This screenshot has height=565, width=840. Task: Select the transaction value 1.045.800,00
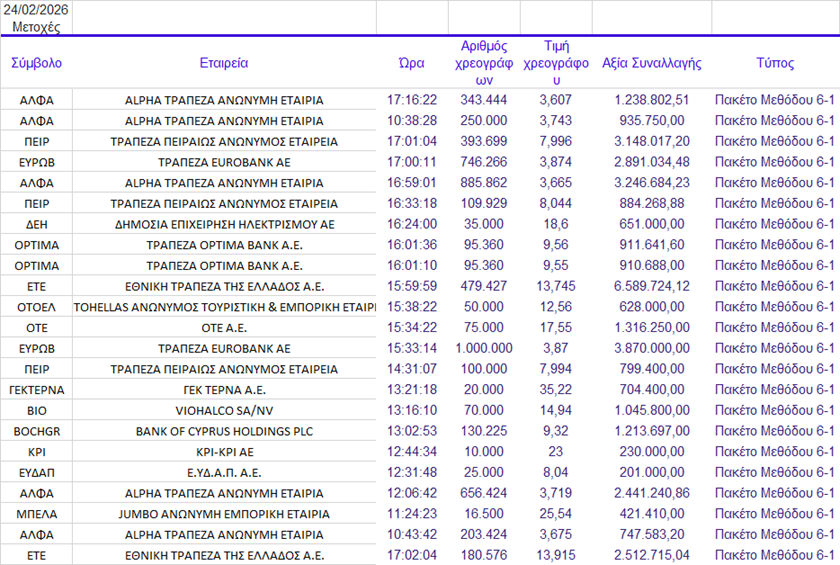click(x=652, y=411)
